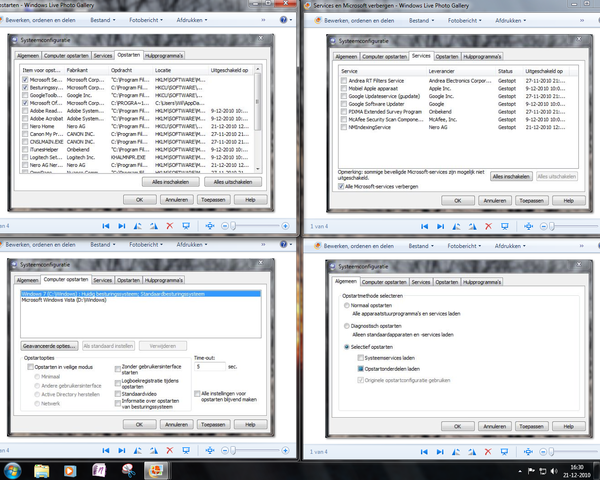Click Toepassen in the Algemeen dialog
The height and width of the screenshot is (480, 600).
pyautogui.click(x=532, y=426)
